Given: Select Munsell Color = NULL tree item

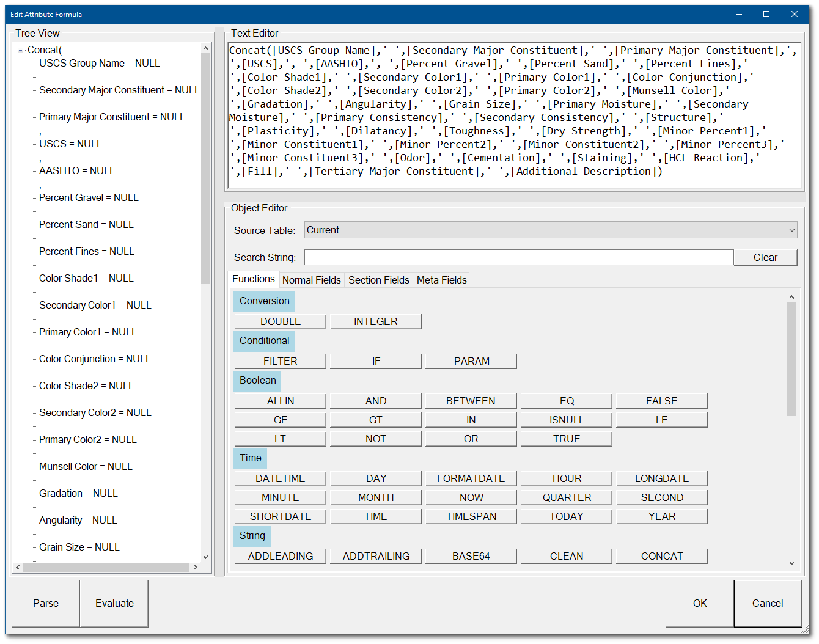Looking at the screenshot, I should pos(86,466).
